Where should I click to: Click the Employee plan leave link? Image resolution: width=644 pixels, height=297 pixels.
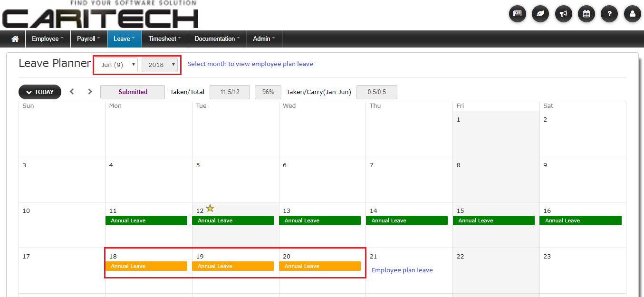click(402, 270)
